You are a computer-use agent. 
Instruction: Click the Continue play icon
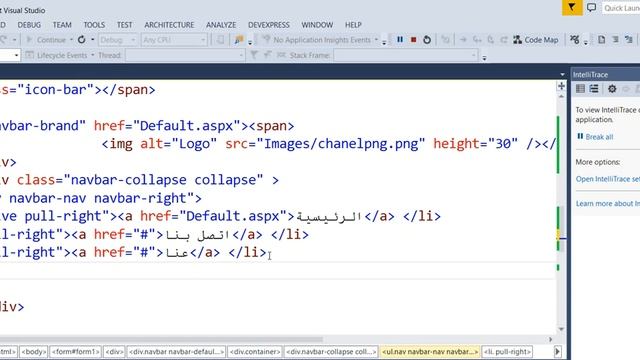coord(29,40)
